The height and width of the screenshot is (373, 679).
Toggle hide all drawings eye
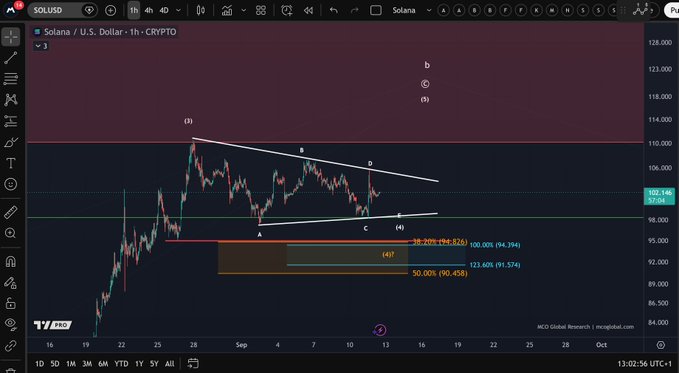(x=11, y=324)
